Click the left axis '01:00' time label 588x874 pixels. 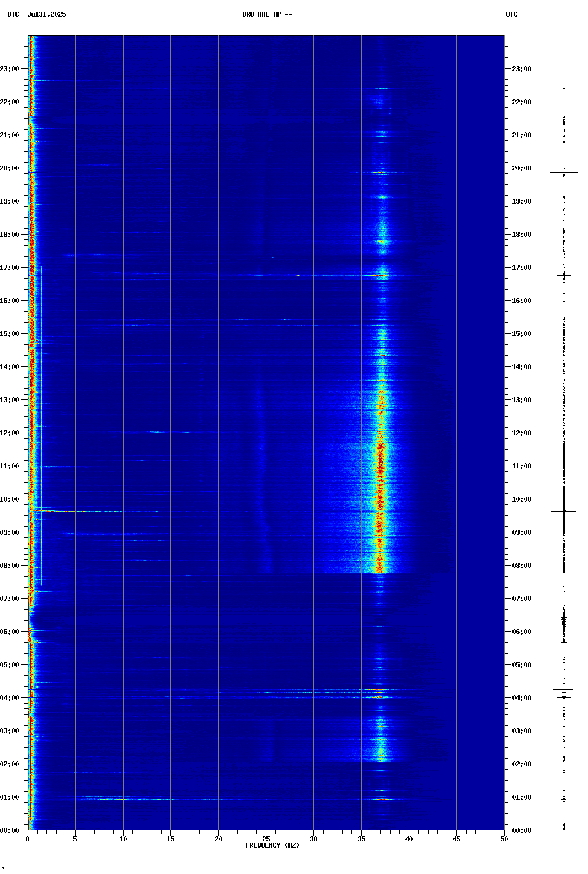pos(9,797)
